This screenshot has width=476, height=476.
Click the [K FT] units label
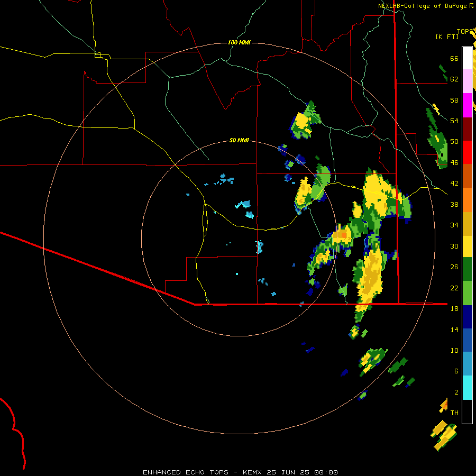447,36
